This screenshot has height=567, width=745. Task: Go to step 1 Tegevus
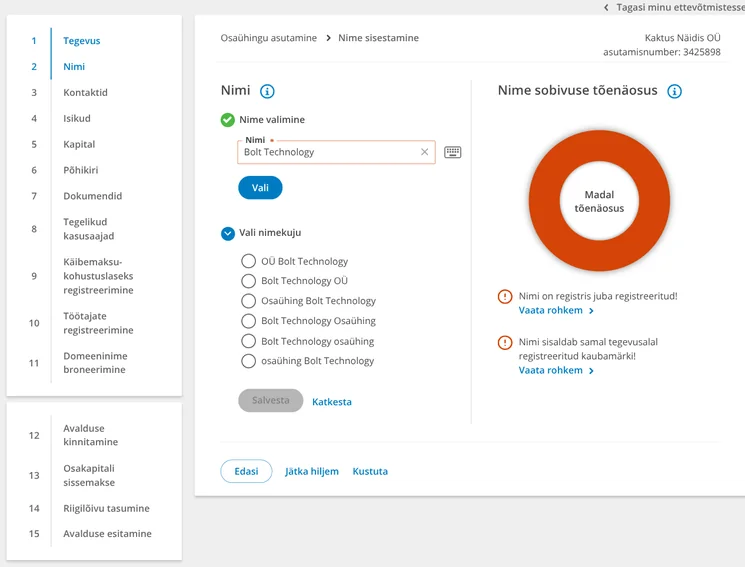(82, 41)
